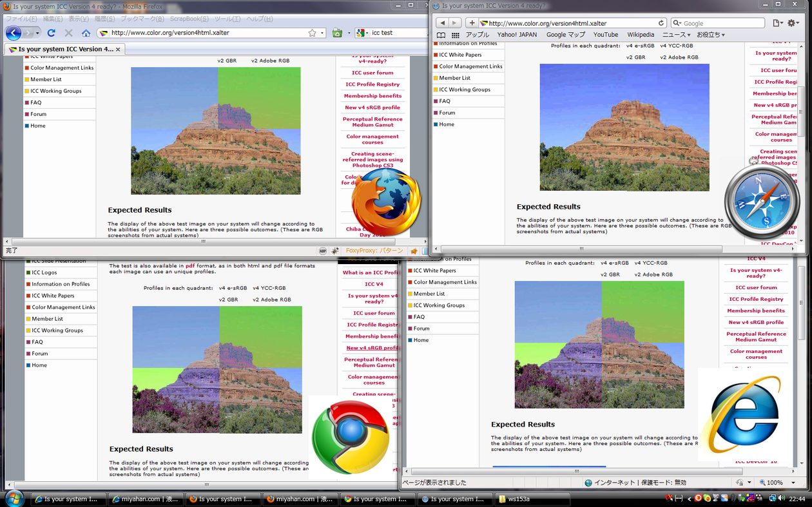
Task: Open the 表示(V) menu in Firefox
Action: [79, 19]
